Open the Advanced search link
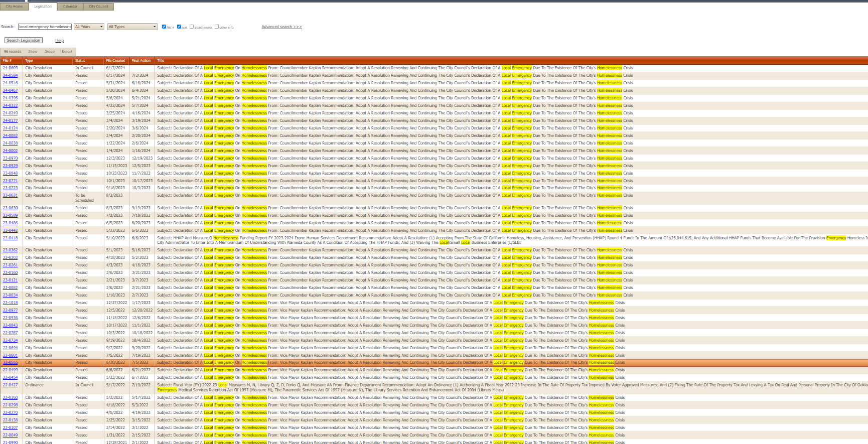The height and width of the screenshot is (444, 868). pyautogui.click(x=281, y=27)
